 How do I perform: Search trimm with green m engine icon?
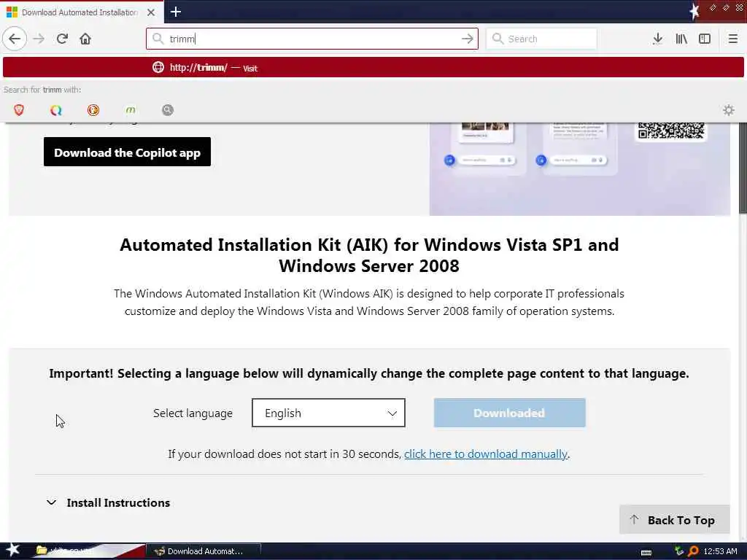131,110
